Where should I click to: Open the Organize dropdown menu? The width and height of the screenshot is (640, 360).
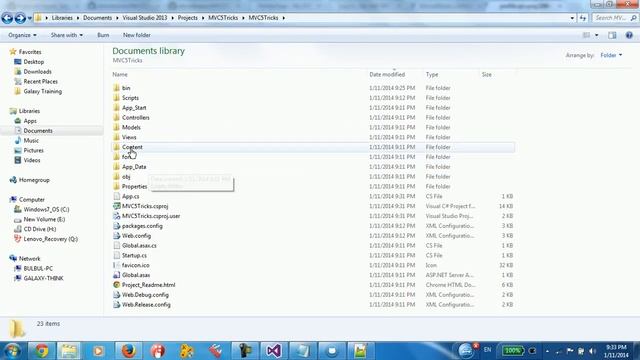pos(22,35)
